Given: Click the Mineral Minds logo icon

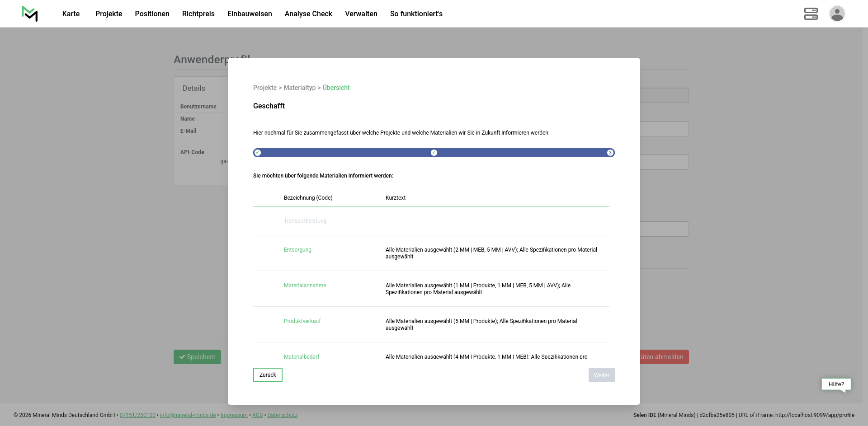Looking at the screenshot, I should pos(30,14).
